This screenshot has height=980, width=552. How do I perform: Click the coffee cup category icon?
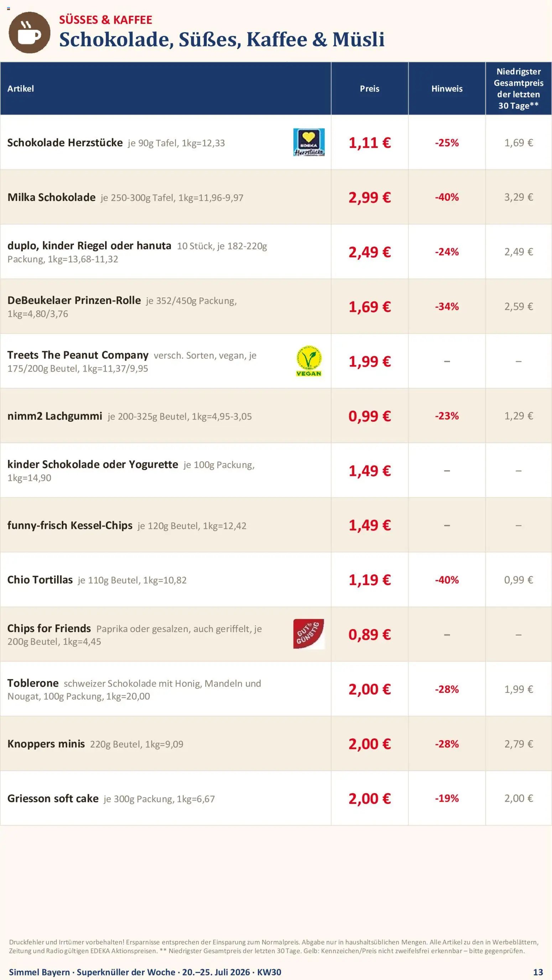29,32
